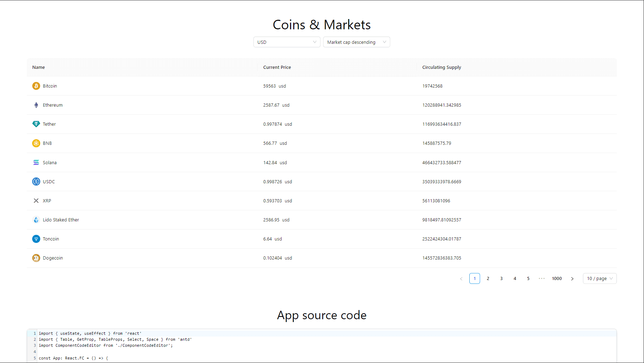This screenshot has height=363, width=644.
Task: Click Bitcoin price 59563 usd
Action: pyautogui.click(x=275, y=86)
